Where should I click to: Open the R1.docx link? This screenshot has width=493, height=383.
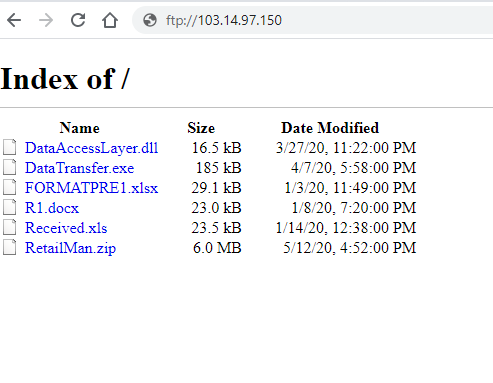click(x=52, y=208)
